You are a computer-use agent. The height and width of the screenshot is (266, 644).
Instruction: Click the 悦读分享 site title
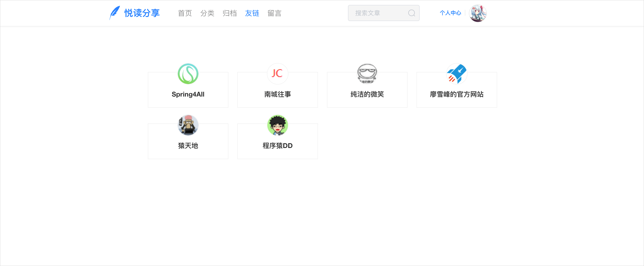click(x=142, y=13)
